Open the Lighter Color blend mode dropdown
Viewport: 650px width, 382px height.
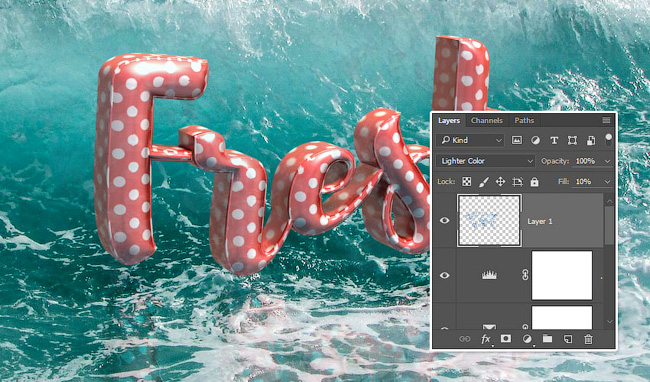tap(485, 161)
